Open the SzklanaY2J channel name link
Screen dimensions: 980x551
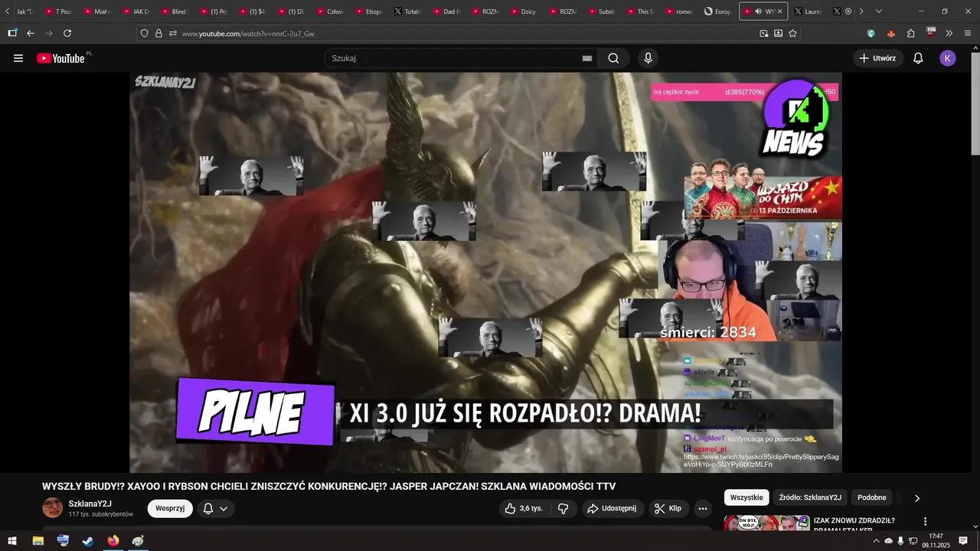90,504
